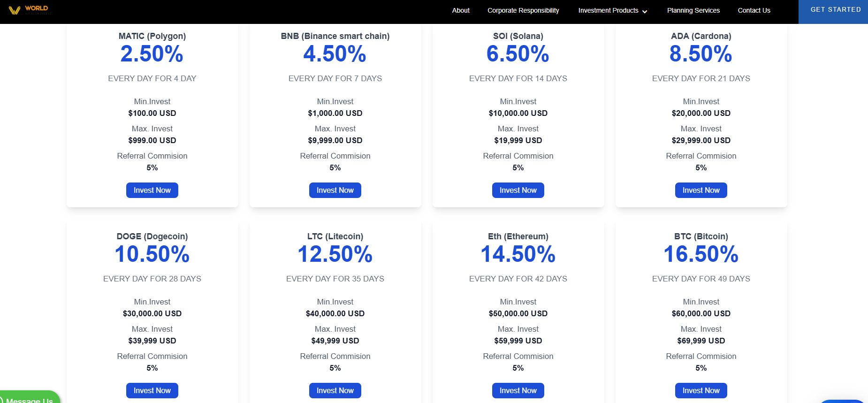Click the 2.50% MATIC rate text
The image size is (868, 403).
pyautogui.click(x=152, y=53)
